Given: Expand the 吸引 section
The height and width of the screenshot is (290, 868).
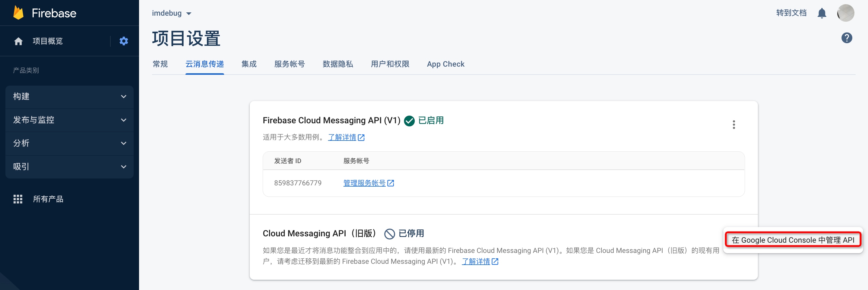Looking at the screenshot, I should [x=69, y=167].
